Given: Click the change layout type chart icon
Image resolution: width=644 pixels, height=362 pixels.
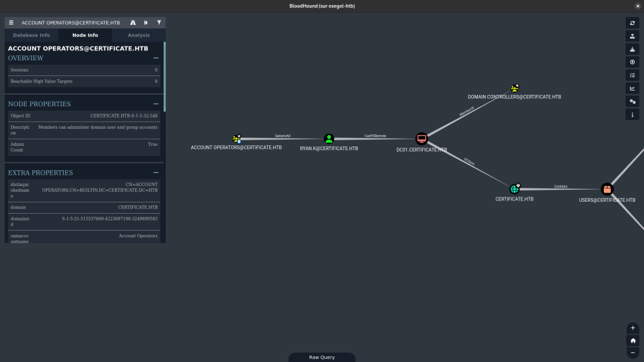Looking at the screenshot, I should (633, 89).
